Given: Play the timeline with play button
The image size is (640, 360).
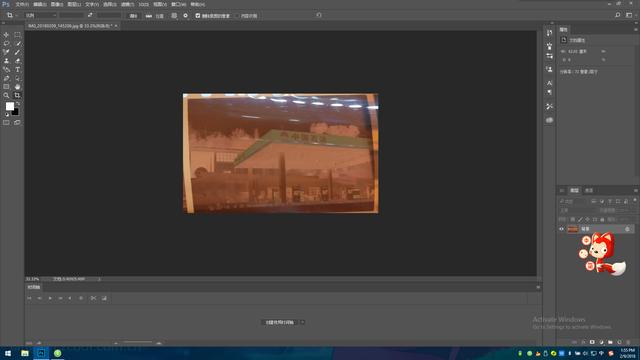Looking at the screenshot, I should click(x=50, y=298).
